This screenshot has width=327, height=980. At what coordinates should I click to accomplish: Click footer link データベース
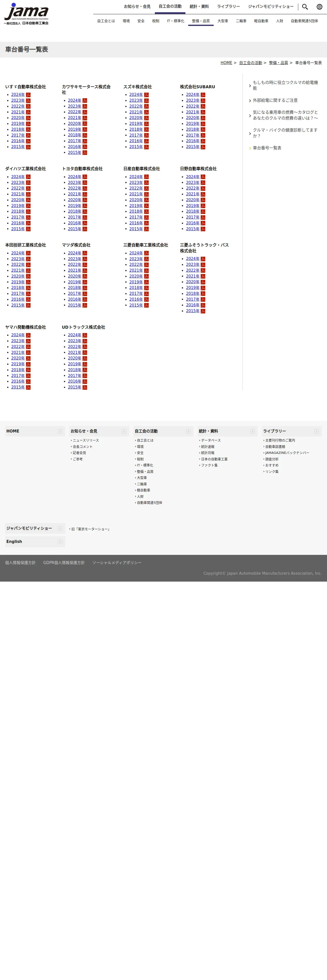coord(211,441)
